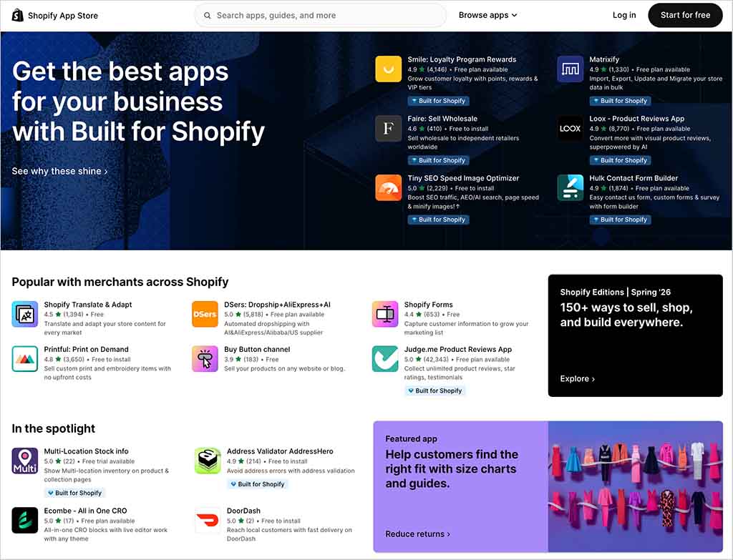Click Built for Shopify badge under Matrixify
Screen dimensions: 733x560
(x=620, y=101)
